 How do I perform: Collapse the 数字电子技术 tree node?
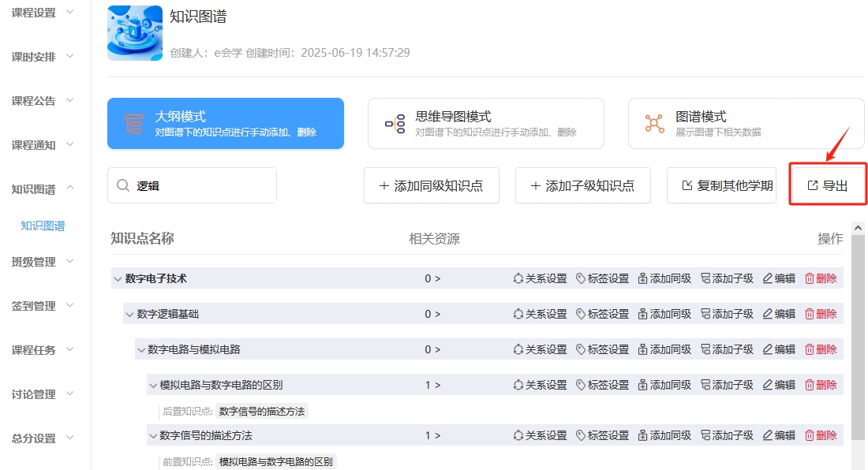[x=118, y=278]
